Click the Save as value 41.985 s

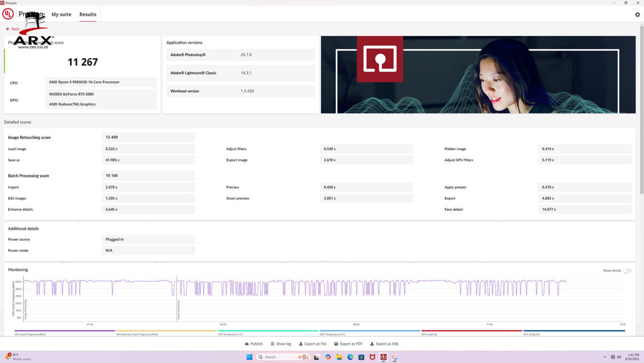(148, 160)
